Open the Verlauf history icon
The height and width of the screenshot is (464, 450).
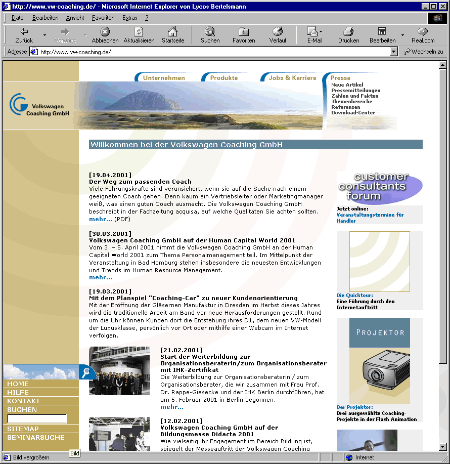point(278,32)
